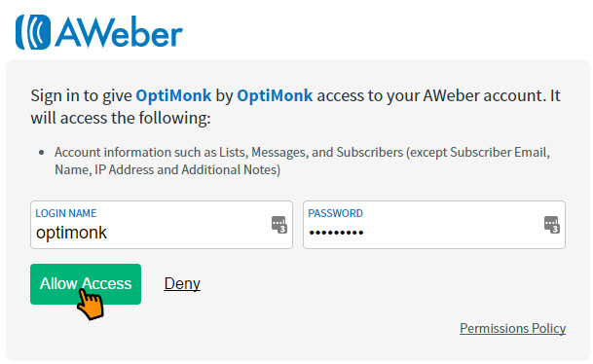Viewport: 593px width, 364px height.
Task: Click the bullet point marker before Account information
Action: [x=42, y=153]
